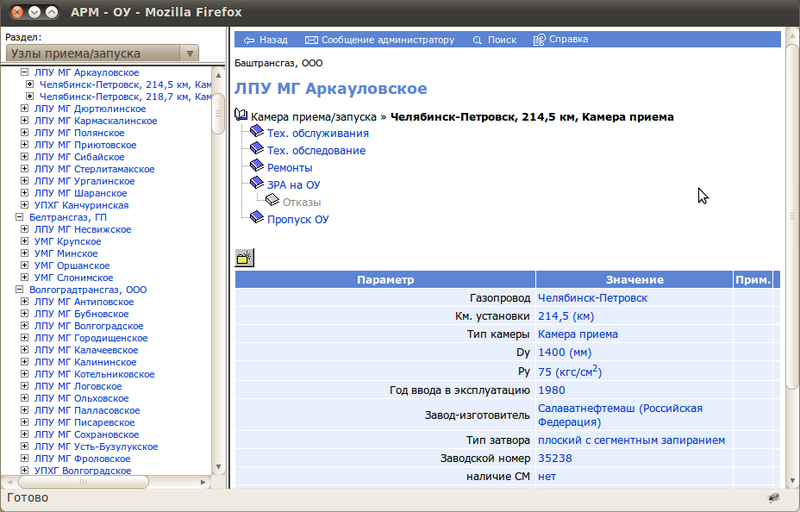Click the book icon beside ЗРА на ОУ
Image resolution: width=800 pixels, height=512 pixels.
click(x=257, y=183)
